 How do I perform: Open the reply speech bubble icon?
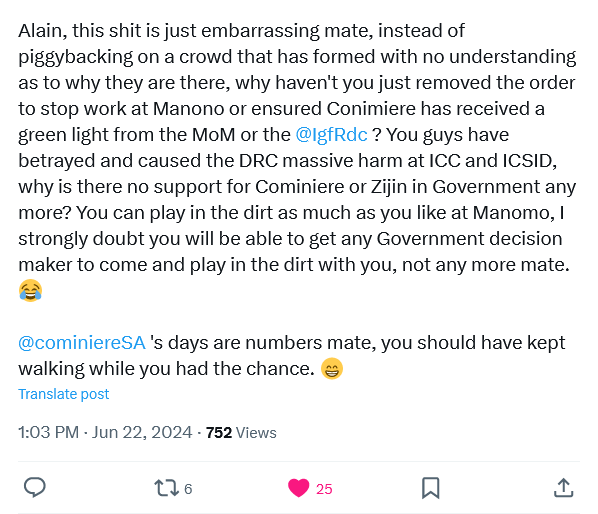pos(35,487)
